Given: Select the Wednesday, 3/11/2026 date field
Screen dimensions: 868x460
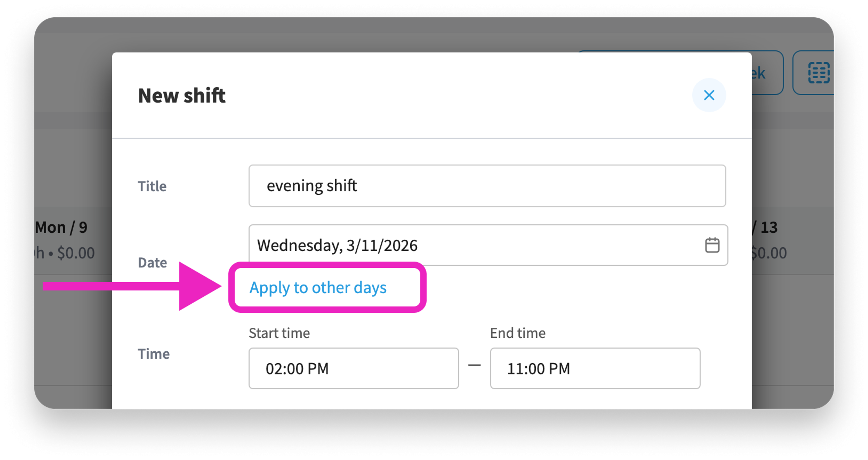Looking at the screenshot, I should [488, 245].
